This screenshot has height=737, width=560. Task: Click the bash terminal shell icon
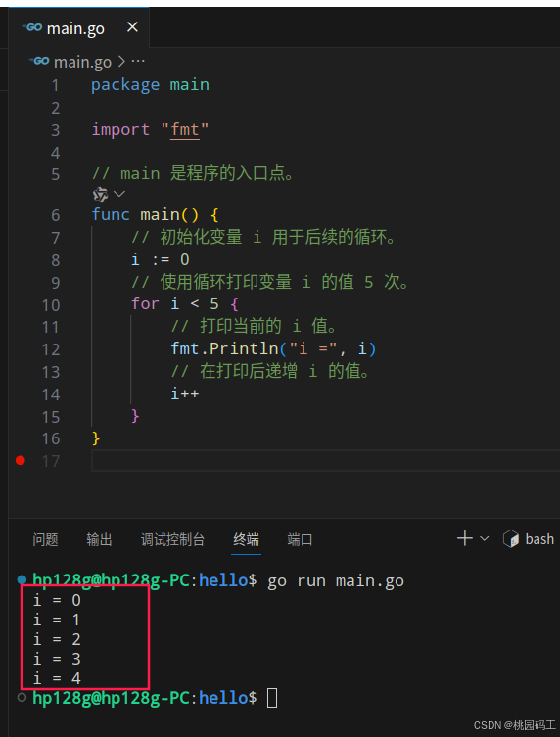pos(511,538)
